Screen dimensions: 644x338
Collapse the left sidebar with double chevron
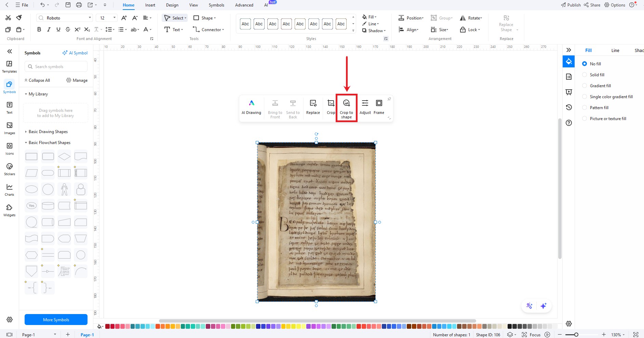pyautogui.click(x=10, y=51)
